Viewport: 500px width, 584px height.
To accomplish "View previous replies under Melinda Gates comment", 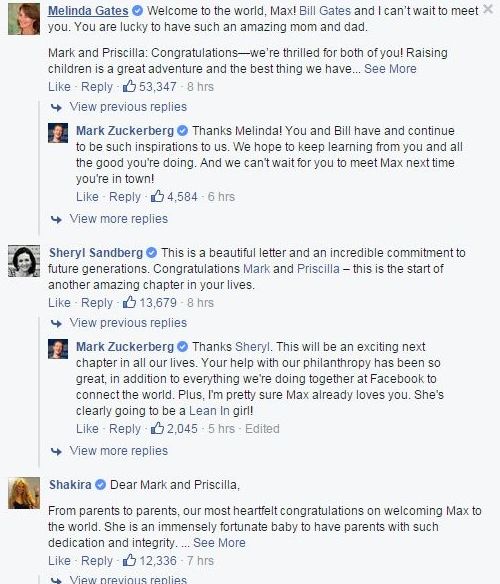I will [128, 107].
